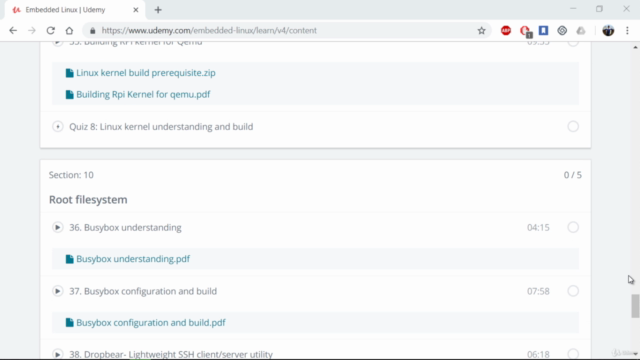Click the Root filesystem section heading
This screenshot has height=360, width=640.
[88, 200]
